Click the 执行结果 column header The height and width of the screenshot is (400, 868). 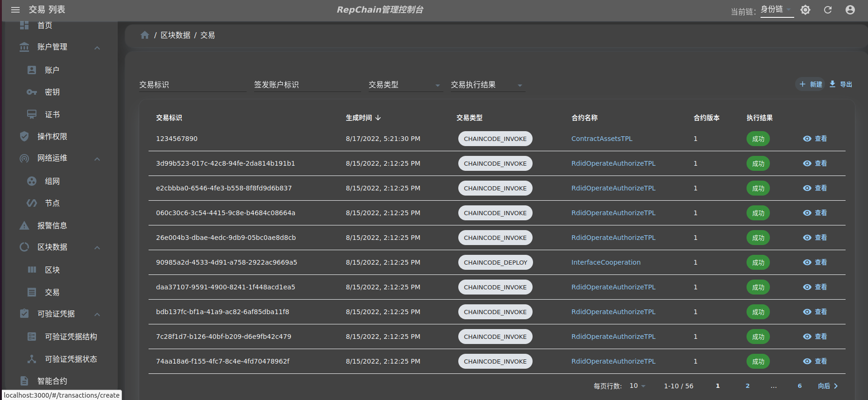(x=760, y=118)
